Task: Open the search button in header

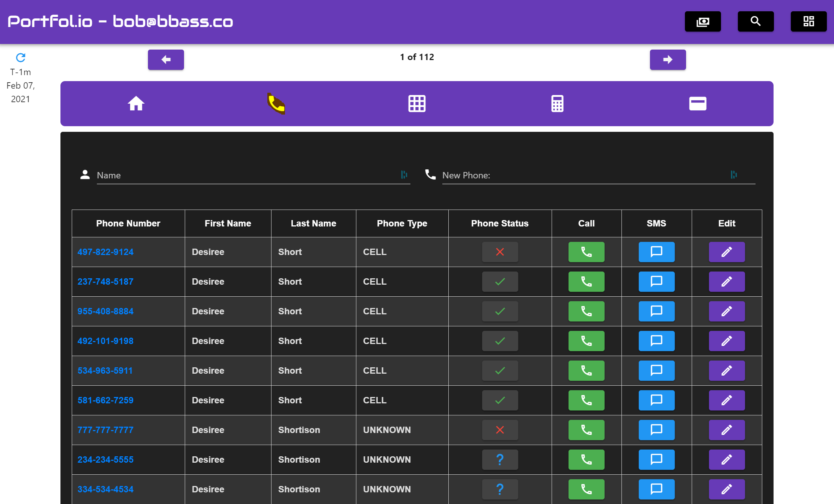Action: tap(756, 21)
